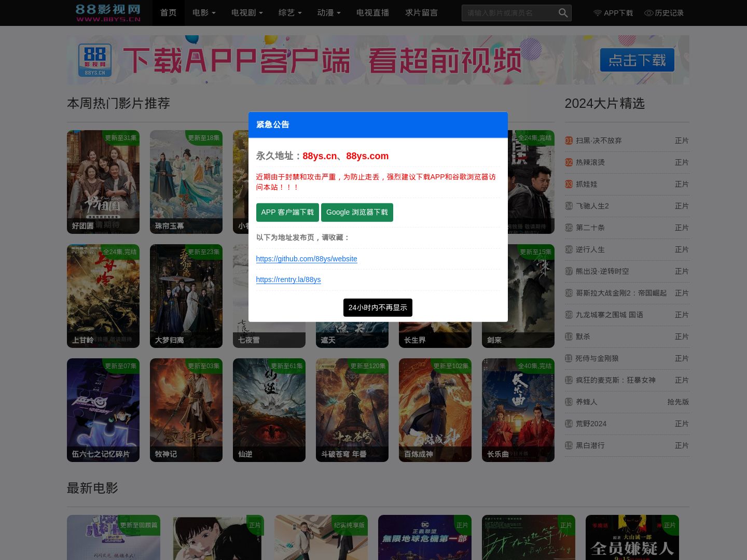
Task: Click 2024大片精选 heading
Action: [x=605, y=103]
